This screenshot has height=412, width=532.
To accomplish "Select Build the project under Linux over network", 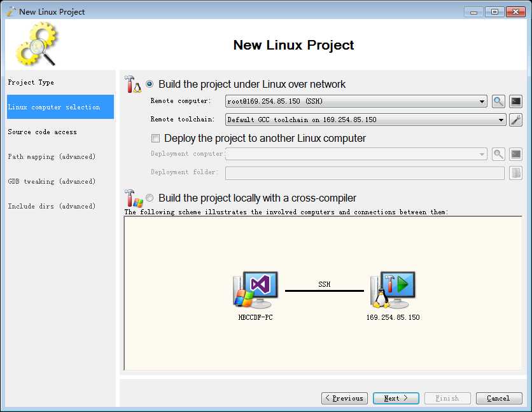I will 150,84.
